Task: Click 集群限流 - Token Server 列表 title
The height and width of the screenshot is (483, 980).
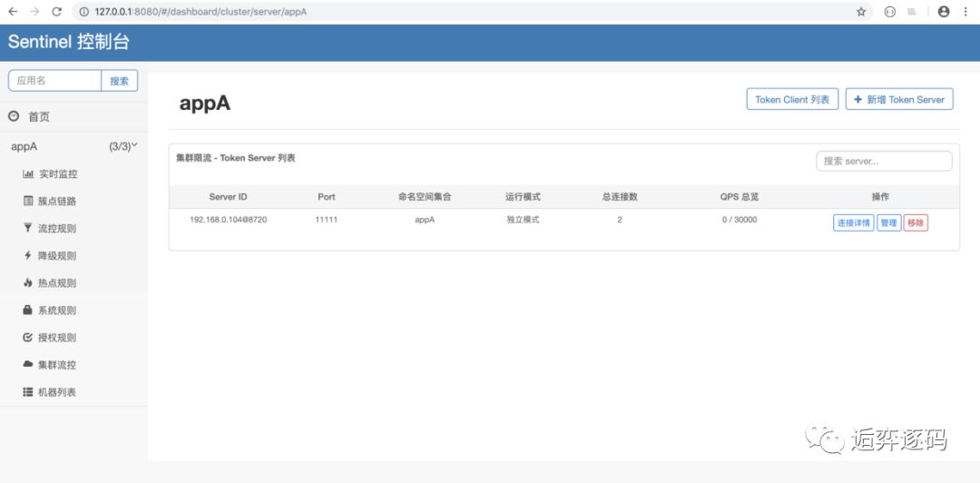Action: pos(236,158)
